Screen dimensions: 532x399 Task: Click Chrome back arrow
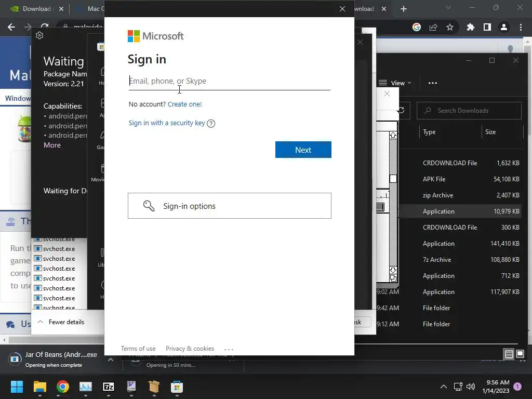click(x=11, y=27)
